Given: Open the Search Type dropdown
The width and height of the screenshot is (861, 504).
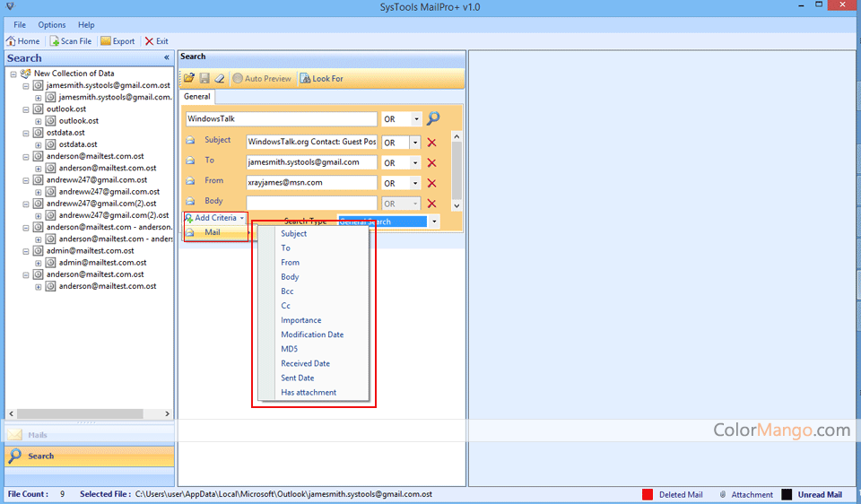Looking at the screenshot, I should tap(434, 222).
